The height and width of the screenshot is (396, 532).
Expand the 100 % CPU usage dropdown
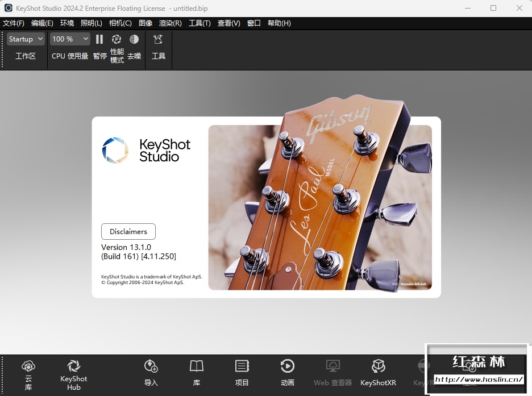tap(70, 39)
